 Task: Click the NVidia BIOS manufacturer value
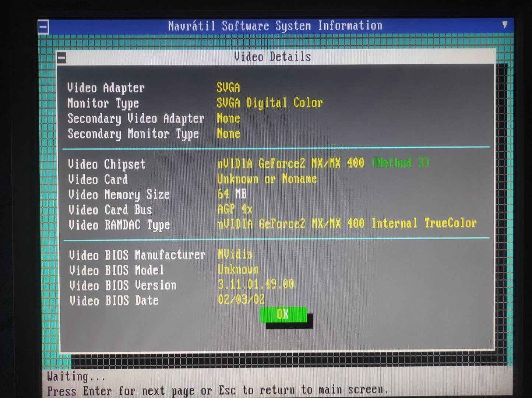coord(235,254)
